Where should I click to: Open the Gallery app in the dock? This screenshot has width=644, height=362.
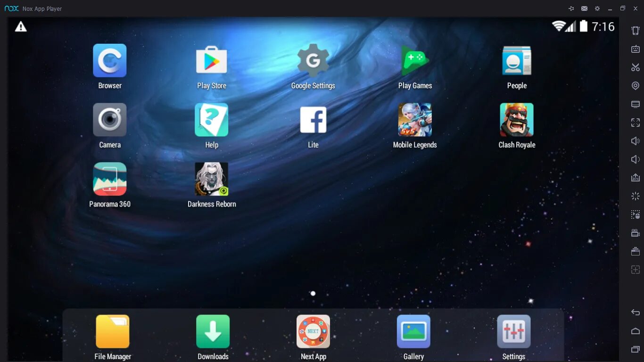413,331
